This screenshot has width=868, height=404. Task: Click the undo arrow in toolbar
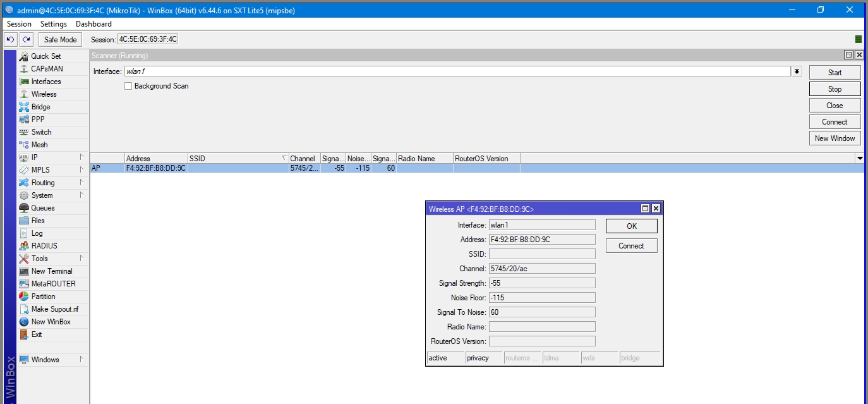(x=11, y=39)
